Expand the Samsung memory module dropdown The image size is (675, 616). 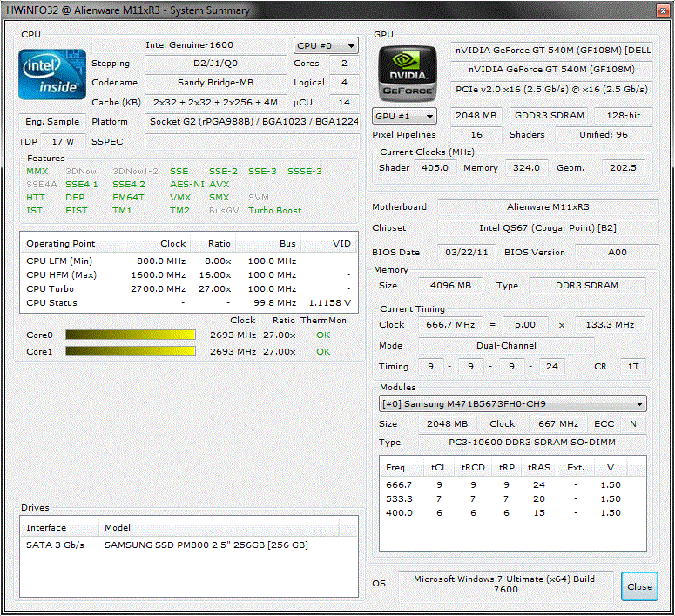[x=513, y=403]
